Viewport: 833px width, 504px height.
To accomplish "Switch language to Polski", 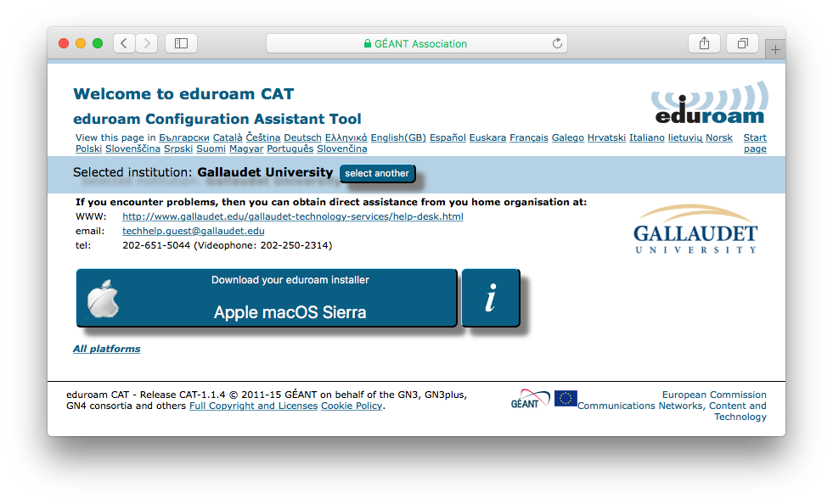I will pyautogui.click(x=88, y=148).
